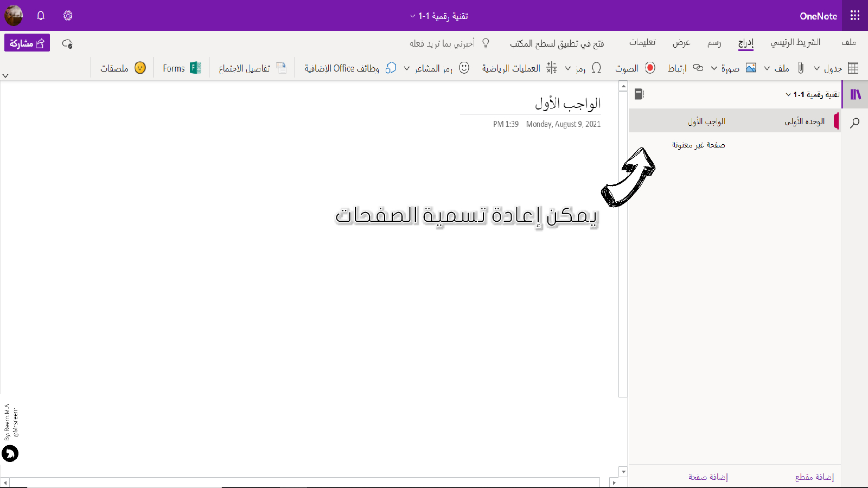Open the Forms icon in ribbon
868x488 pixels.
coord(195,68)
